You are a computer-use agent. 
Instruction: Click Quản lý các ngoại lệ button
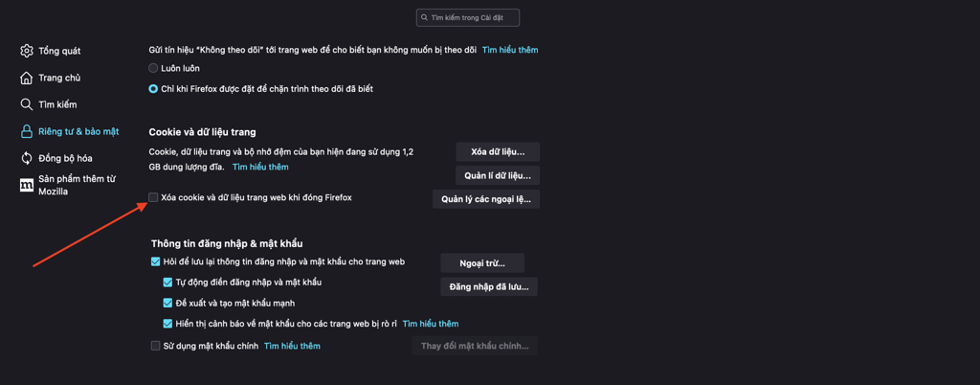click(485, 199)
